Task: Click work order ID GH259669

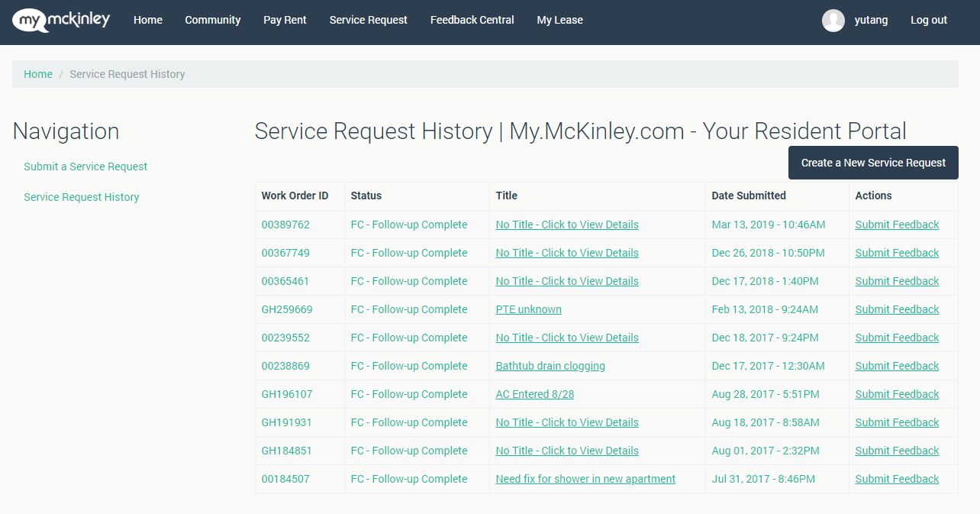Action: pos(287,309)
